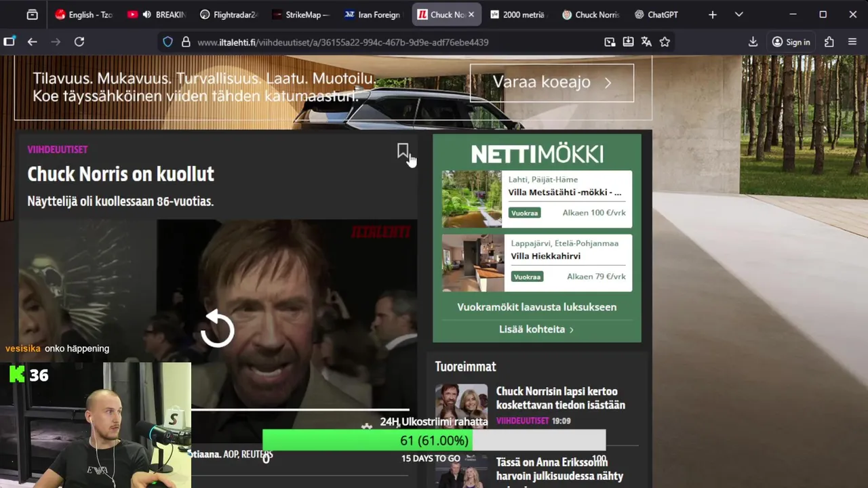Viewport: 868px width, 488px height.
Task: Open the VIIHDEUUTISET category link above headline
Action: click(x=58, y=149)
